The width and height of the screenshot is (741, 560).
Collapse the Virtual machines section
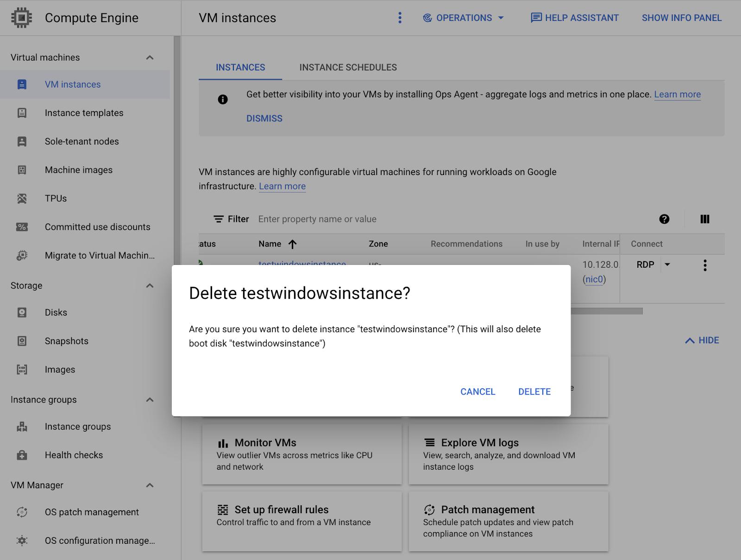point(150,57)
